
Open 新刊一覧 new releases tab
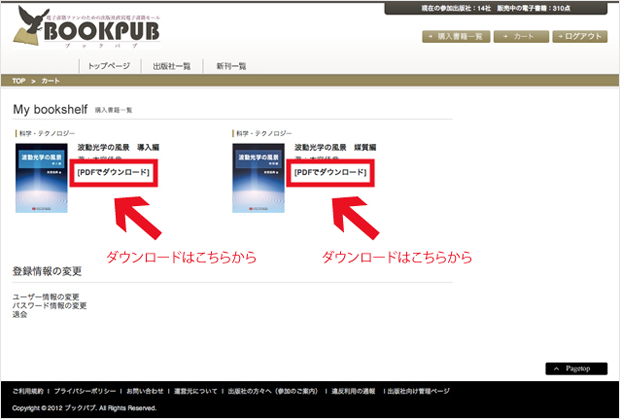click(232, 65)
